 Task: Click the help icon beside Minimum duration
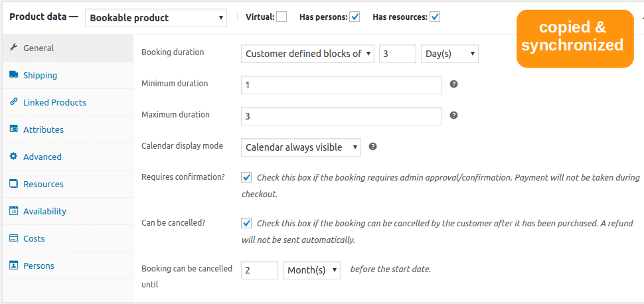pyautogui.click(x=453, y=84)
